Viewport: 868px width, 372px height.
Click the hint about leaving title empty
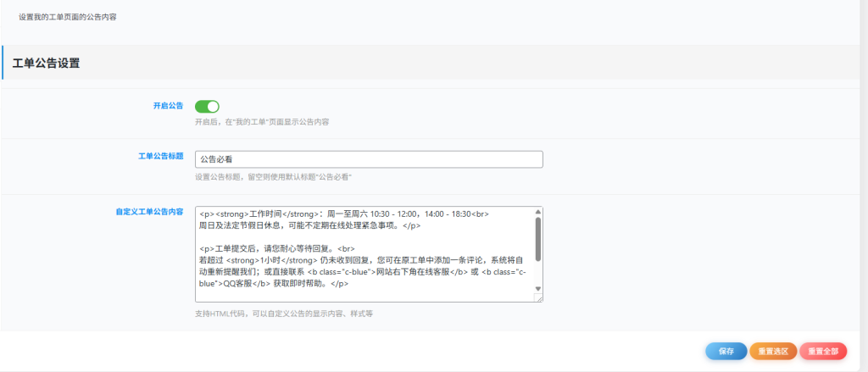[273, 177]
